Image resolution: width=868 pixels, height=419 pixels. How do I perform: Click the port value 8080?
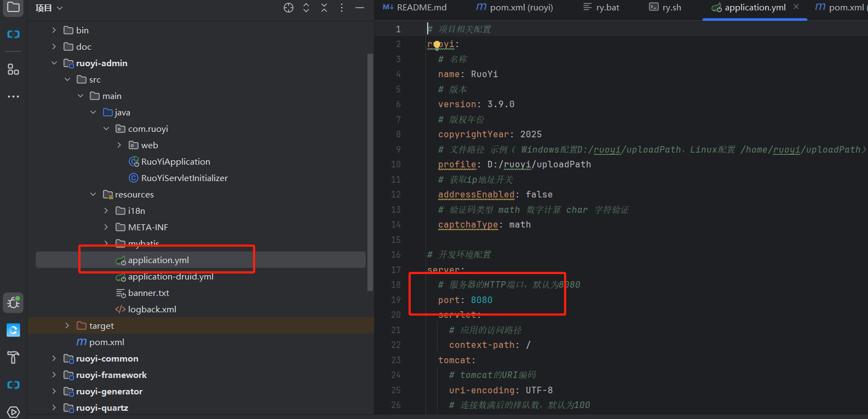point(481,300)
